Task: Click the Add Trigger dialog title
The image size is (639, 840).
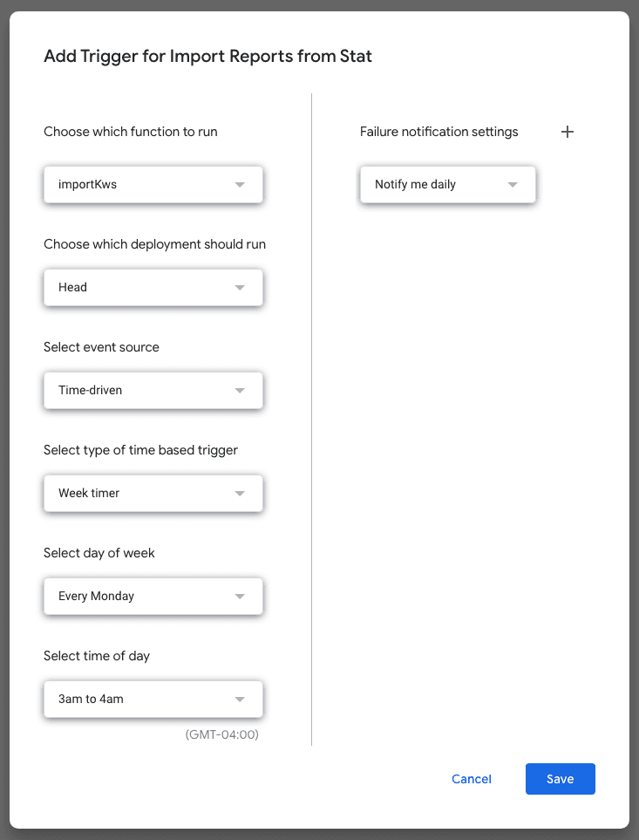Action: (207, 57)
